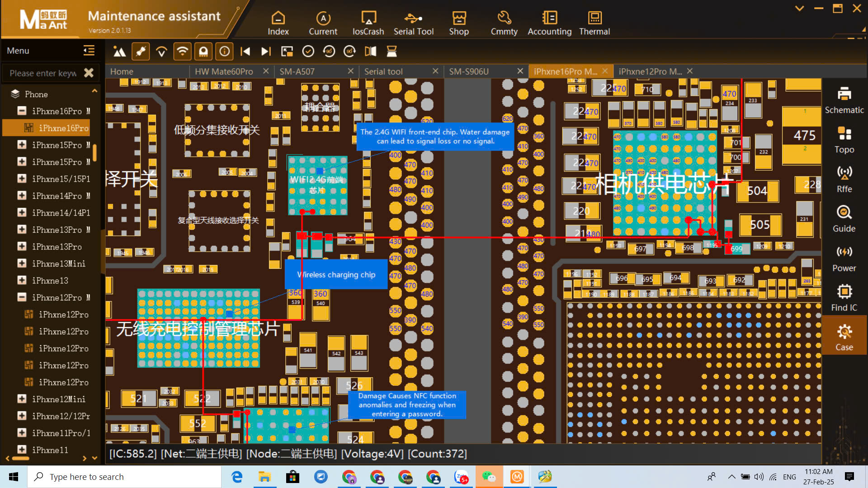
Task: Expand the iPhxne13Mini tree node
Action: [21, 263]
